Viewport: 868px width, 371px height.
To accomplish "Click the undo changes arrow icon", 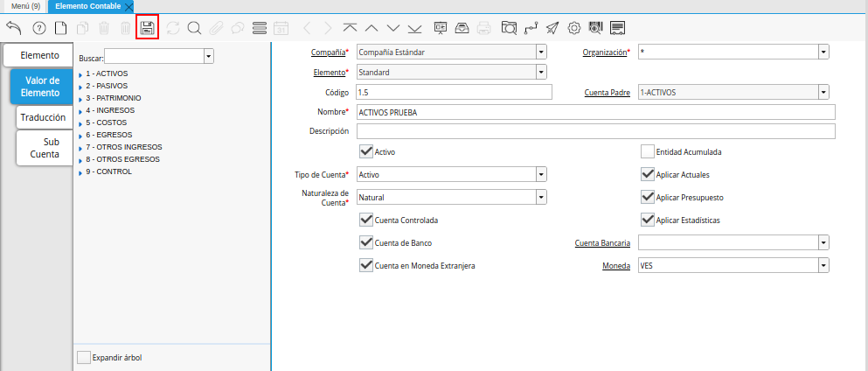I will [13, 28].
